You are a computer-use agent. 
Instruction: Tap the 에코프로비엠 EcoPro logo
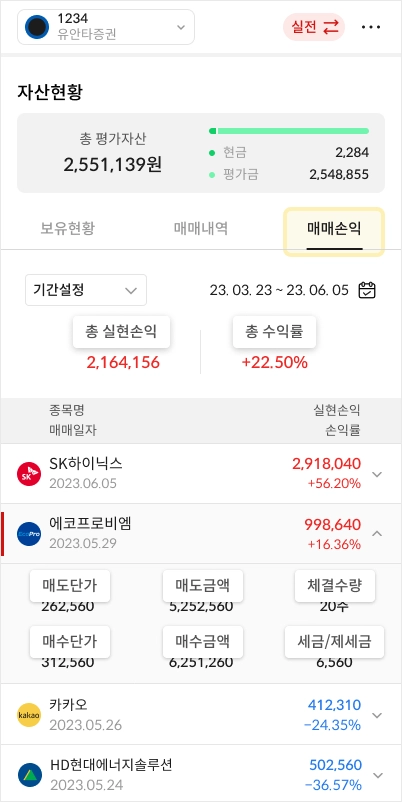(29, 533)
